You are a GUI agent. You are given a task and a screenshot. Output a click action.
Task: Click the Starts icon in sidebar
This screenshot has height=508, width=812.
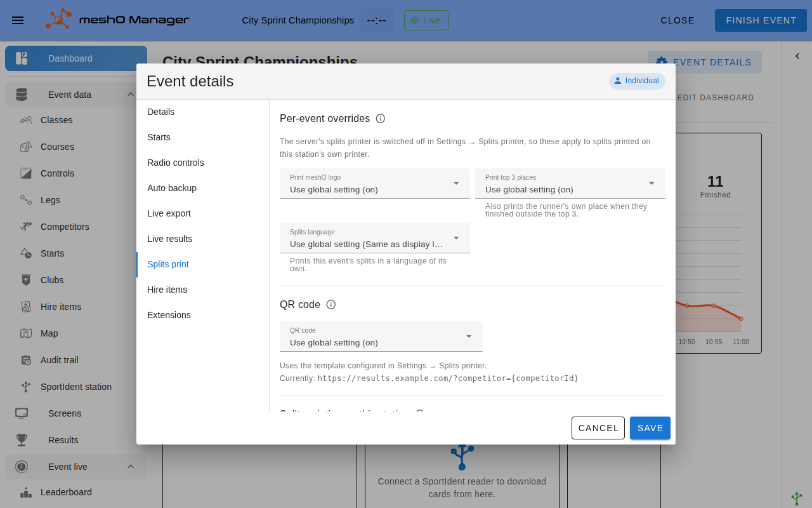tap(26, 253)
